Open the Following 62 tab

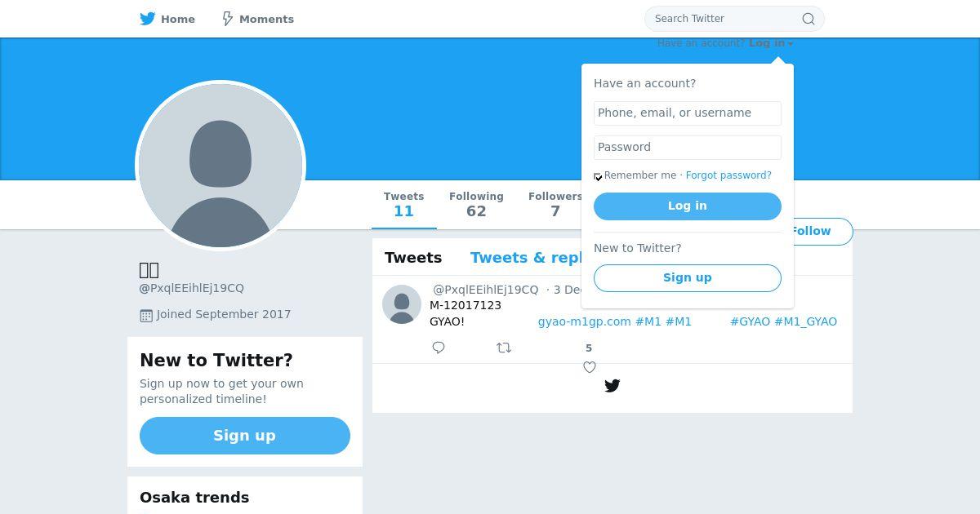[x=476, y=205]
